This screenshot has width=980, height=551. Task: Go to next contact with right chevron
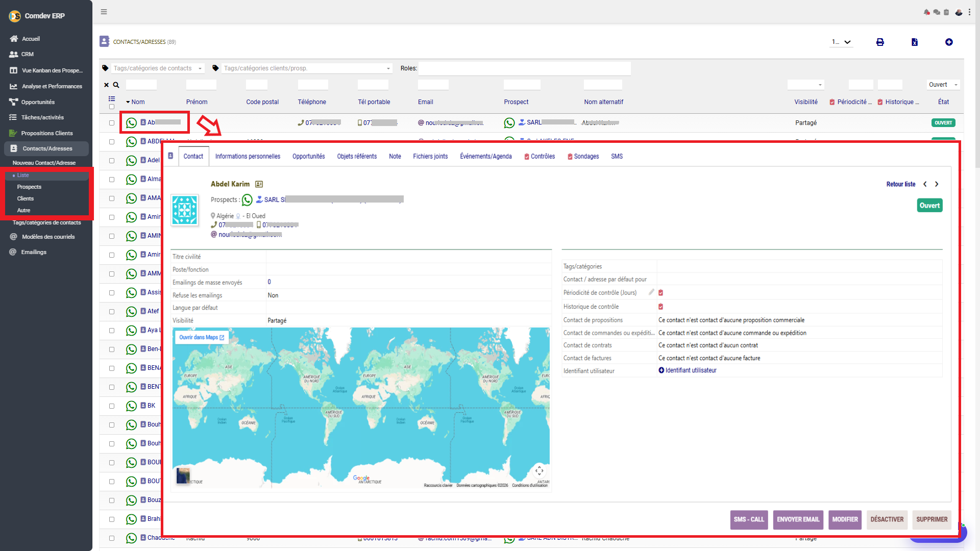coord(937,184)
